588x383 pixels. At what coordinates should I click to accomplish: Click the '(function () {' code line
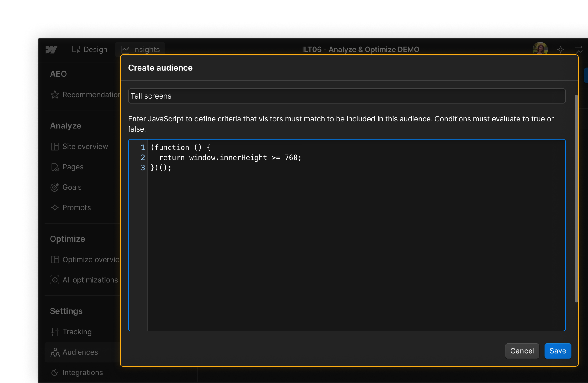click(180, 147)
